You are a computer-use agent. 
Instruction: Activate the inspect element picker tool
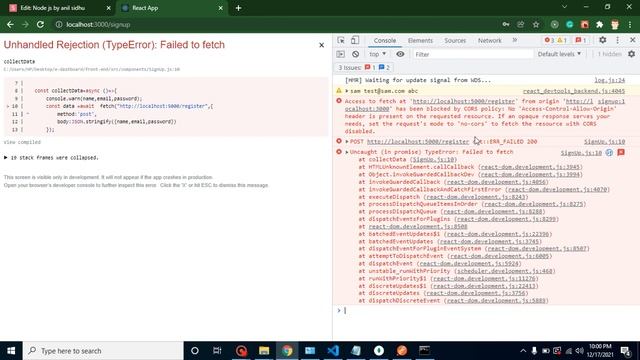pyautogui.click(x=341, y=40)
